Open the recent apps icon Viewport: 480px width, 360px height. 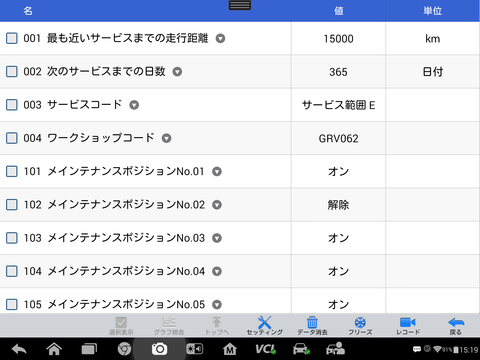pos(89,349)
